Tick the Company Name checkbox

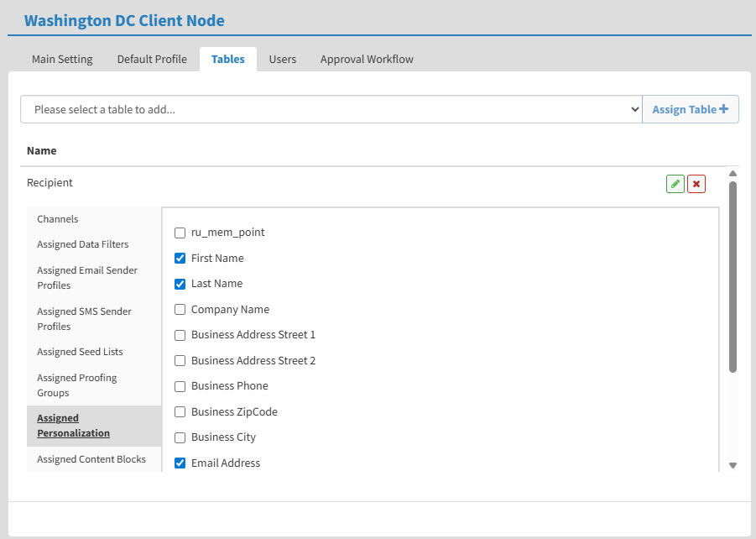tap(180, 309)
